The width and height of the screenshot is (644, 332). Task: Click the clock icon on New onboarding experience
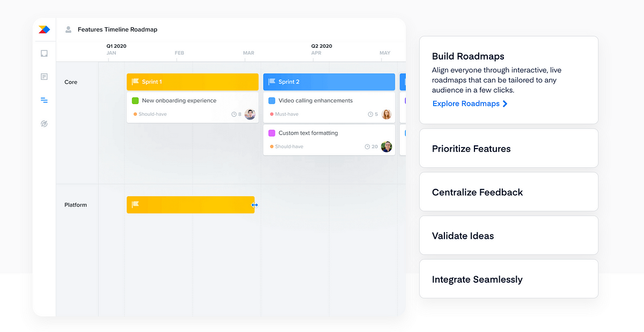point(234,114)
